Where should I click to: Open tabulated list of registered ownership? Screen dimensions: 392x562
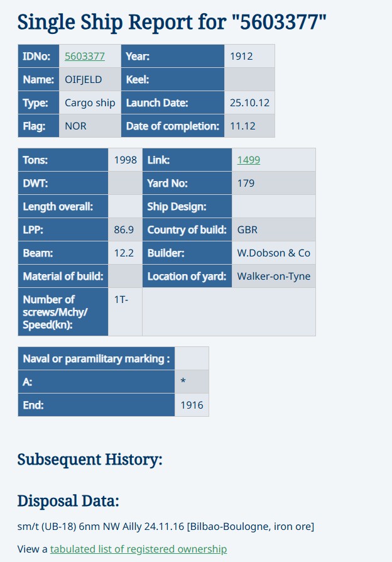click(138, 549)
